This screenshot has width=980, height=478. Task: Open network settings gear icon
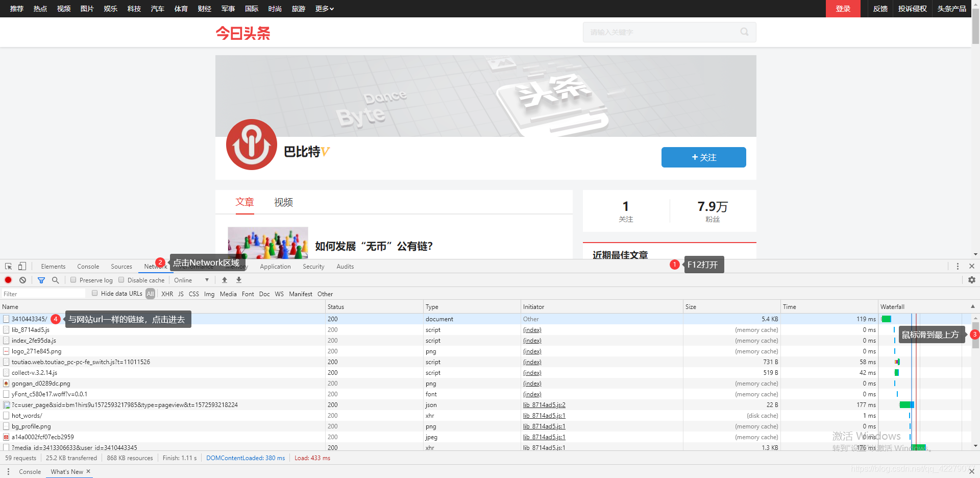pos(972,280)
